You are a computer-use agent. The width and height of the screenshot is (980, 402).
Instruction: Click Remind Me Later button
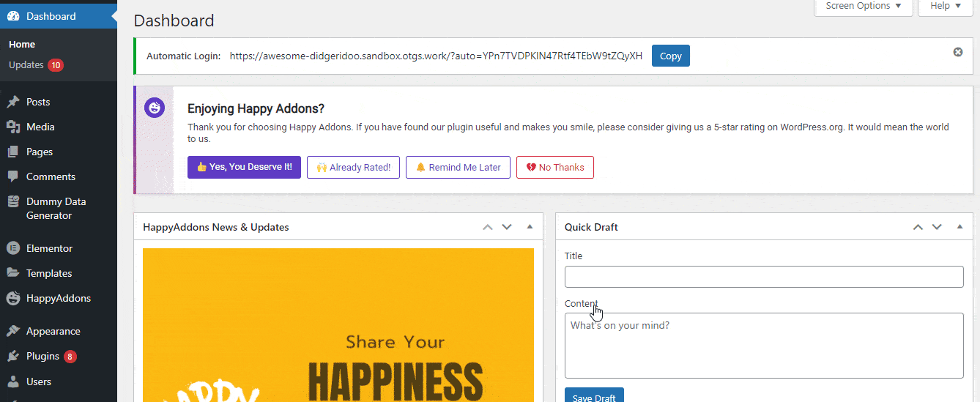[x=458, y=167]
